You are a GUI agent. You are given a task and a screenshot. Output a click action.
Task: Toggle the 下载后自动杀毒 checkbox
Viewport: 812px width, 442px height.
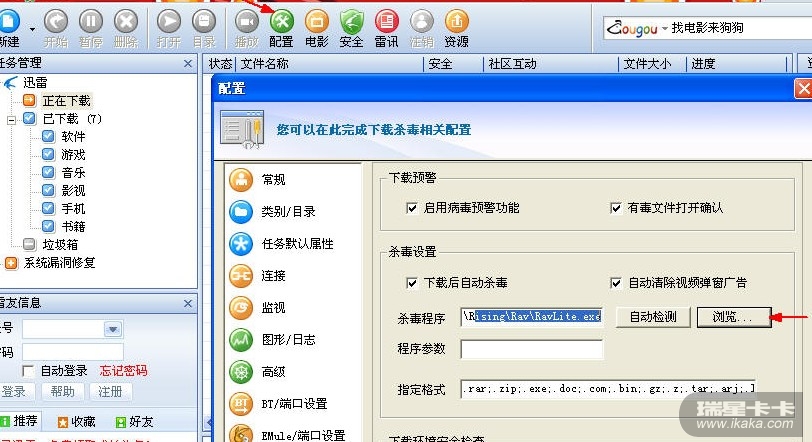click(x=412, y=283)
